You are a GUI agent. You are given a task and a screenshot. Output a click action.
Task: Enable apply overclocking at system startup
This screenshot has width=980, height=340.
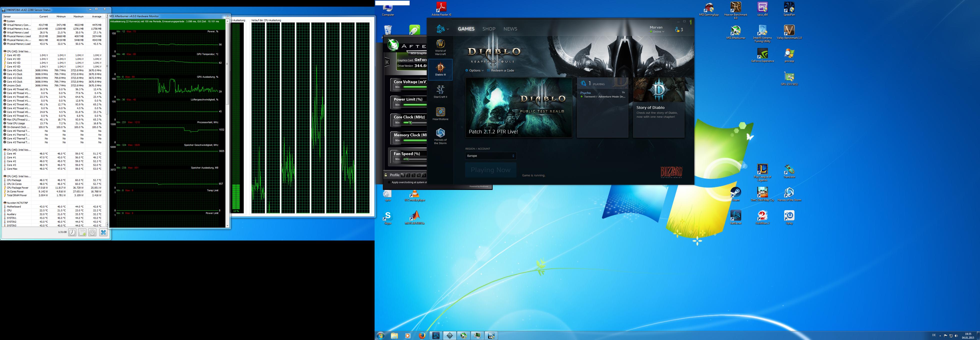(x=389, y=182)
